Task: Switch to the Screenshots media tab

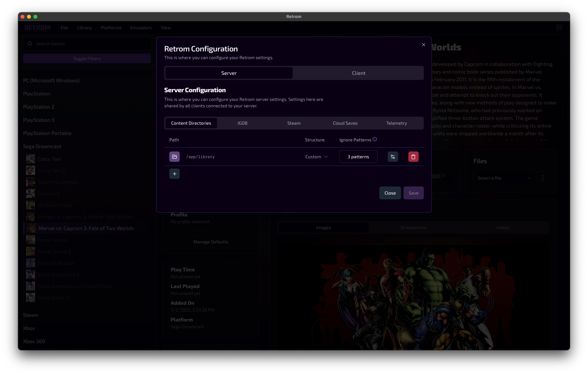Action: (x=413, y=227)
